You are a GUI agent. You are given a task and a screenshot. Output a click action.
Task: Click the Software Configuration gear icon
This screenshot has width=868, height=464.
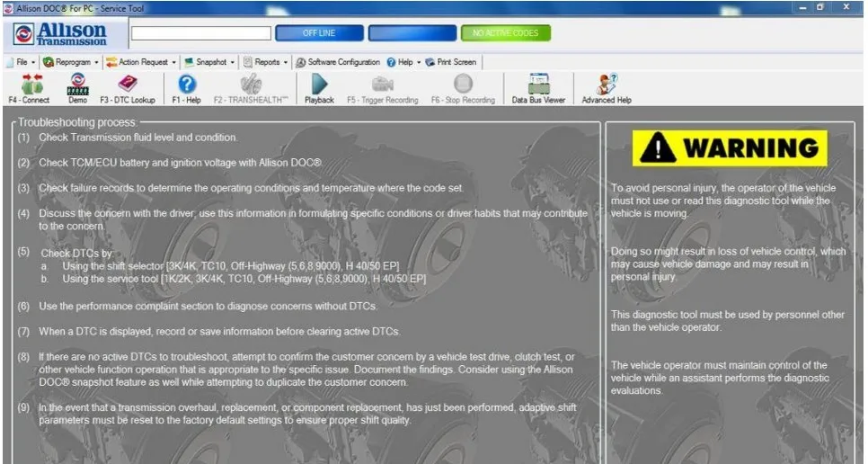(x=301, y=62)
